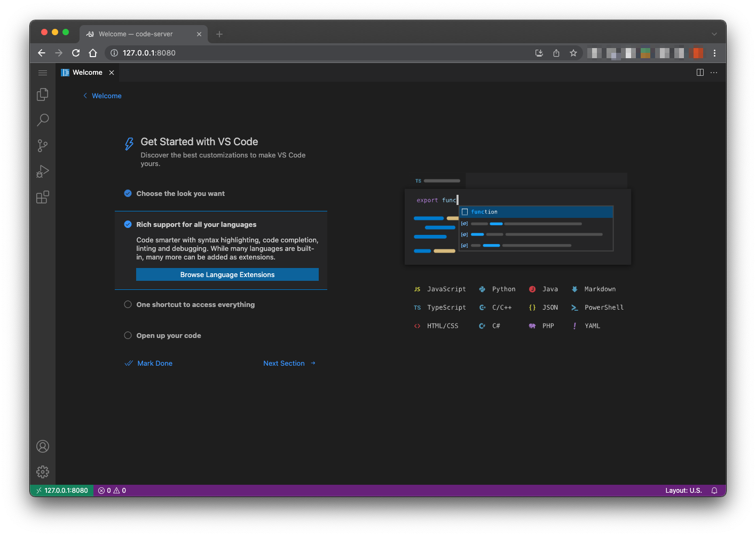Click Mark Done link
Viewport: 756px width, 536px height.
(x=149, y=364)
